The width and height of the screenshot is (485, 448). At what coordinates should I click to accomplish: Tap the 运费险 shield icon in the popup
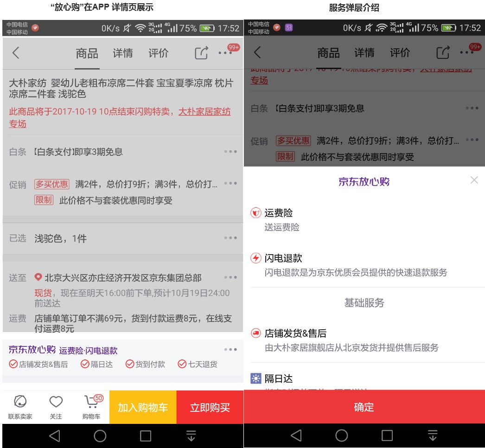click(x=256, y=213)
